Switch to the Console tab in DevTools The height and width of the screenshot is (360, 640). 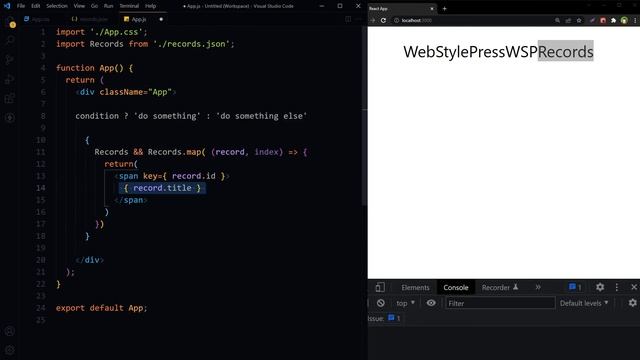pyautogui.click(x=456, y=288)
